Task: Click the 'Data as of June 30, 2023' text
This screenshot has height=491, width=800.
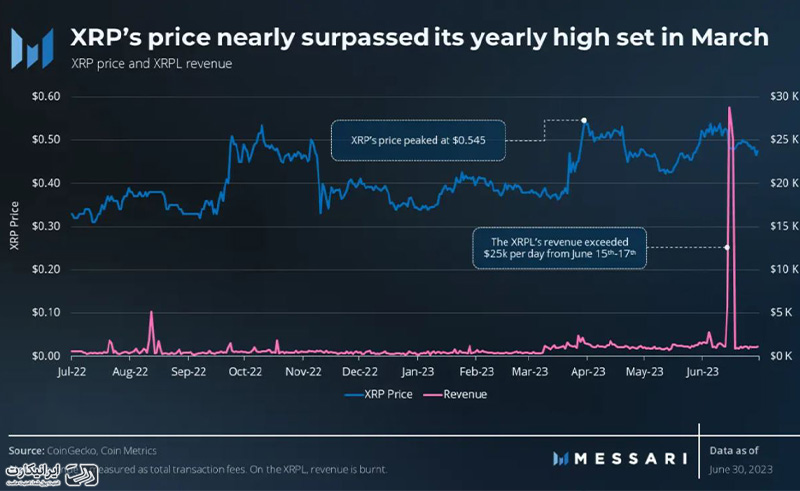Action: pos(744,458)
